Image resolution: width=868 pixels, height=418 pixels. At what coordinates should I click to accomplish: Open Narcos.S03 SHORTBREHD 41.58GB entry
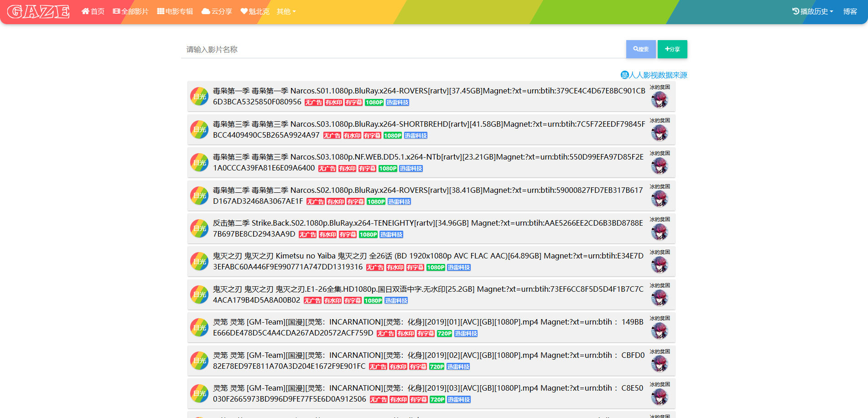point(429,129)
